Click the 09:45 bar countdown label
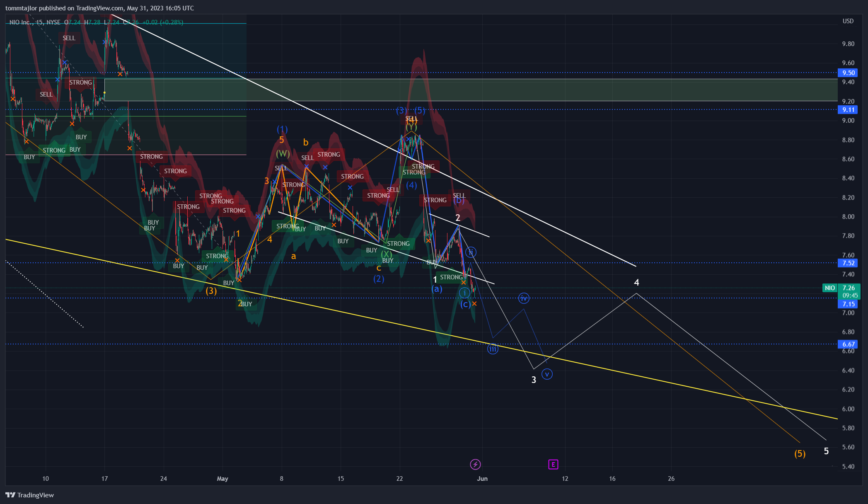This screenshot has width=868, height=504. pyautogui.click(x=850, y=296)
